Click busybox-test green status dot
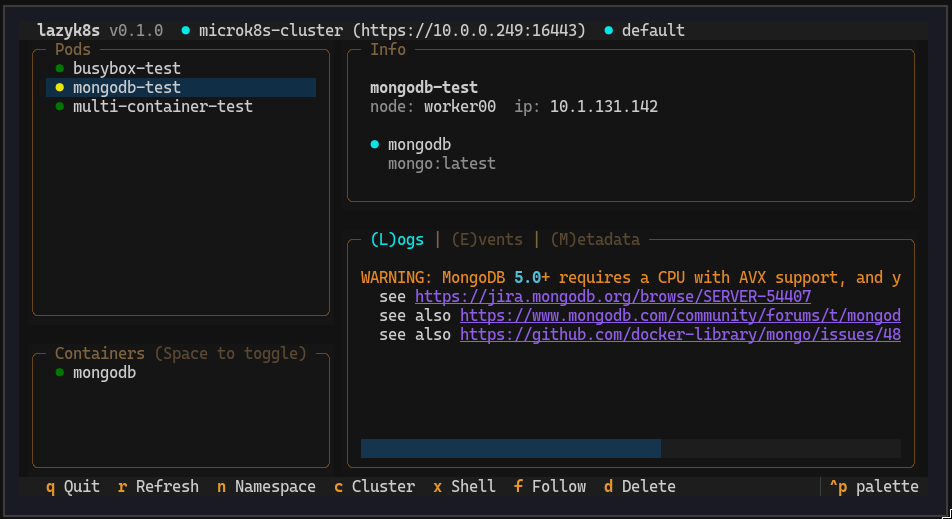Screen dimensions: 952x519 pyautogui.click(x=60, y=68)
